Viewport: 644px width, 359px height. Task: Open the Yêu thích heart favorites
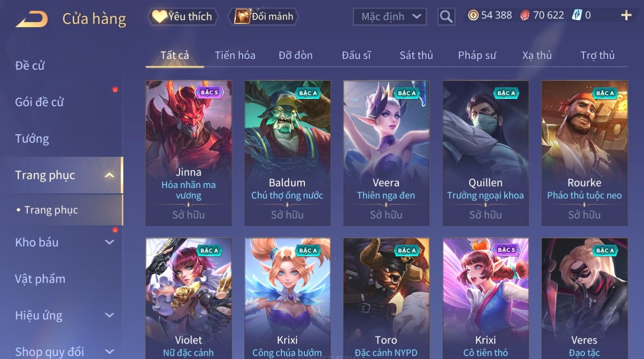click(183, 17)
